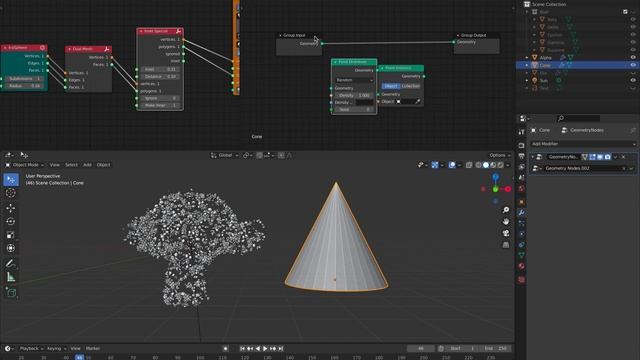Screen dimensions: 640x360
Task: Toggle modifier render display
Action: click(x=607, y=157)
